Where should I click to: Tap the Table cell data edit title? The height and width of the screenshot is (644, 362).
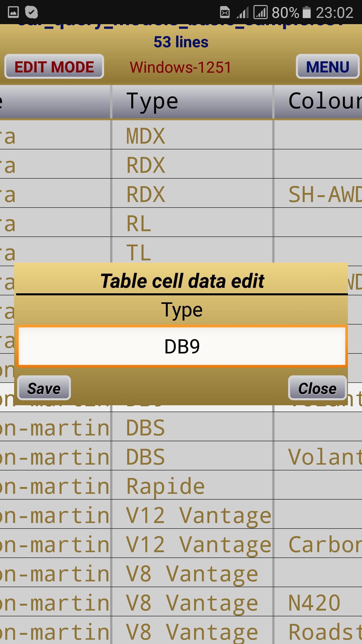[x=182, y=281]
